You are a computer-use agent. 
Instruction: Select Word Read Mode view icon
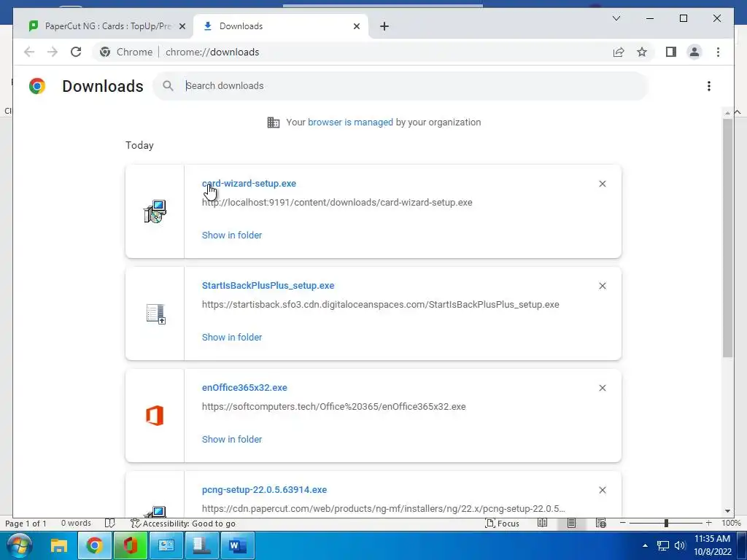click(542, 524)
